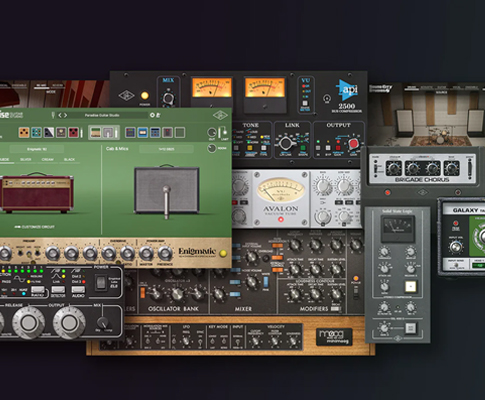Open the Cab & Mics selection dropdown
Screen dimensions: 485x400
click(166, 149)
